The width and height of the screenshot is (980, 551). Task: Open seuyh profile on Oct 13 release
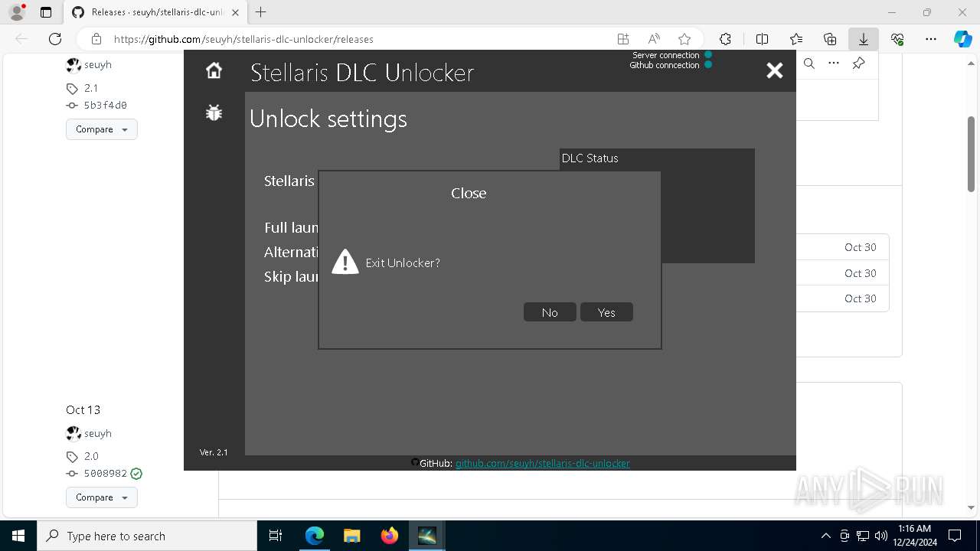point(97,433)
